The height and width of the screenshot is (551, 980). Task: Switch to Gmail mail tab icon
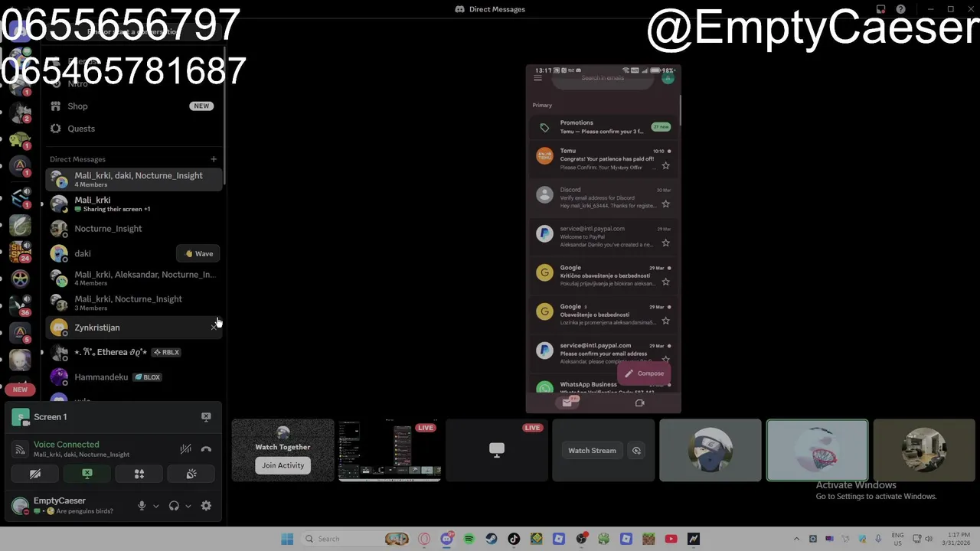coord(567,403)
